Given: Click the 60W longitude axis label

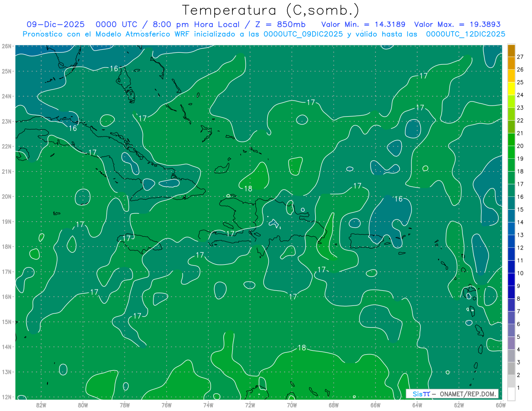Looking at the screenshot, I should [x=501, y=404].
